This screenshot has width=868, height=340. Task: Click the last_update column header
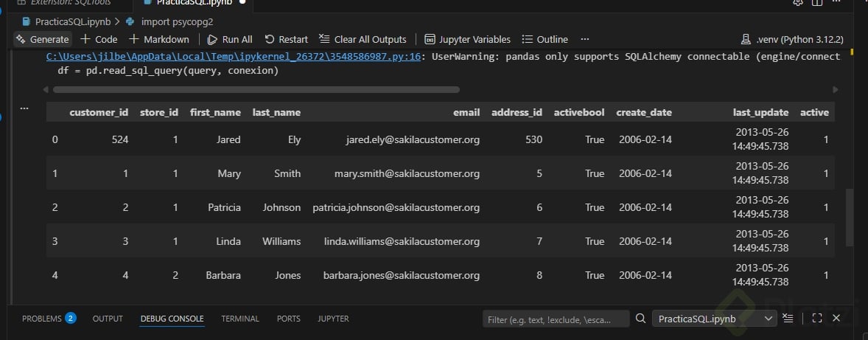click(x=760, y=112)
